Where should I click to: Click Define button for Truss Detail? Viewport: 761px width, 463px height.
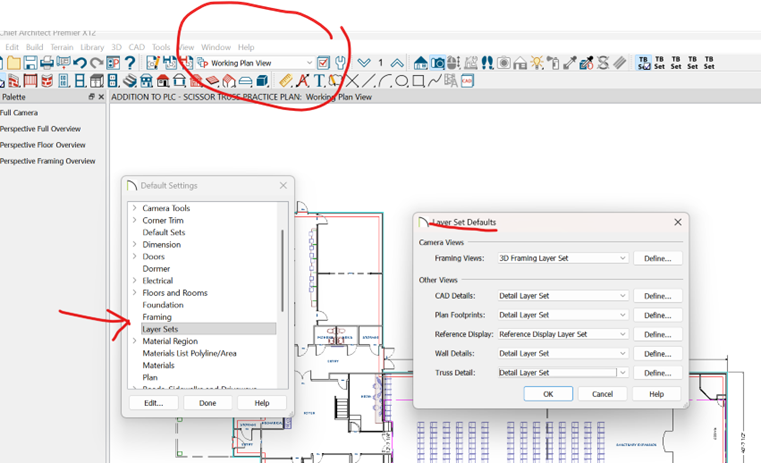pos(656,372)
